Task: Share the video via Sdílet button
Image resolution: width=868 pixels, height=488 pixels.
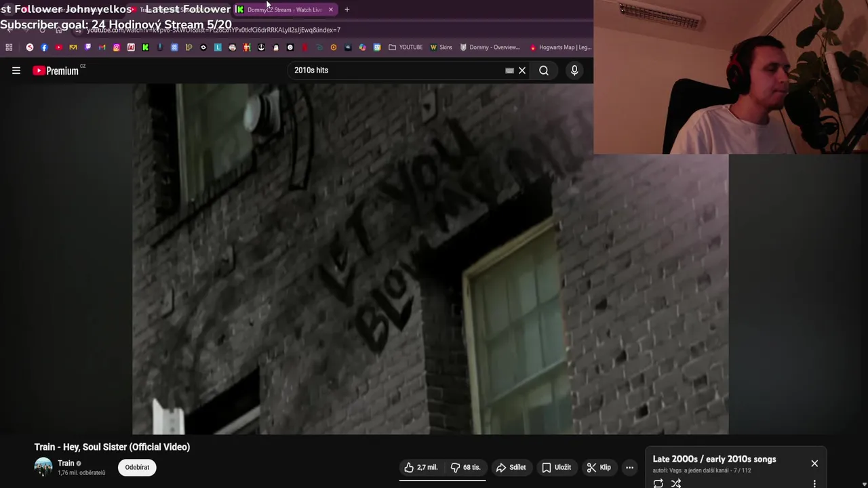Action: click(511, 467)
